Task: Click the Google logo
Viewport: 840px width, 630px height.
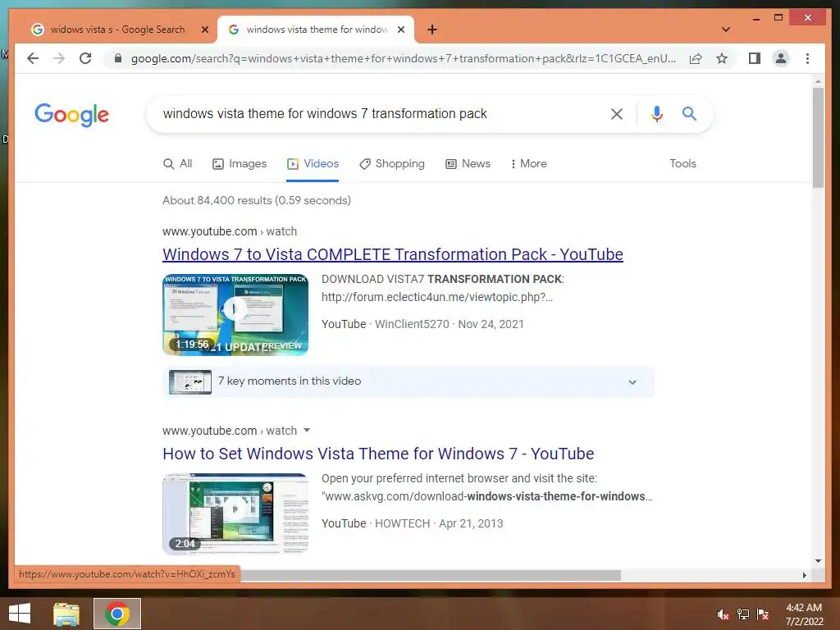Action: tap(72, 115)
